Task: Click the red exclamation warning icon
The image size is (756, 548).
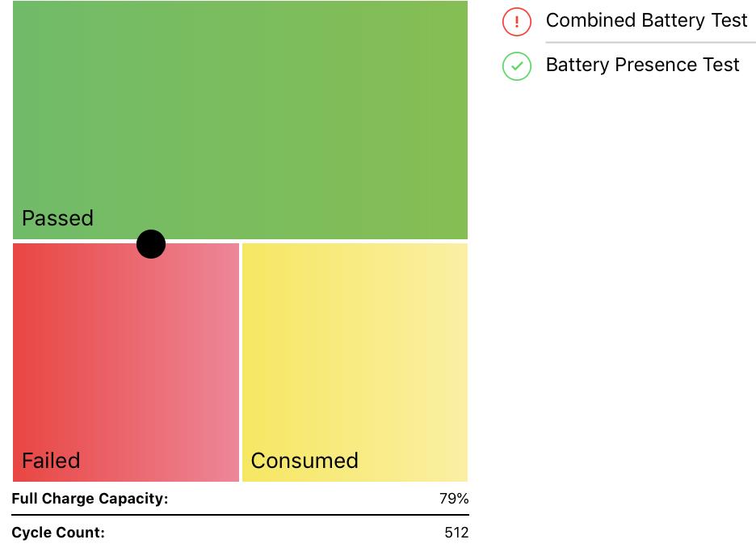Action: [x=517, y=22]
